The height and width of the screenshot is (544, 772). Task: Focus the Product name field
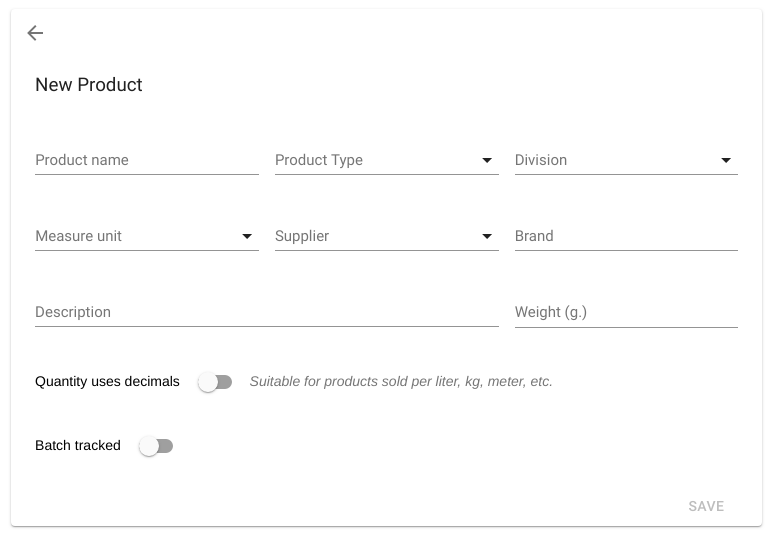147,160
